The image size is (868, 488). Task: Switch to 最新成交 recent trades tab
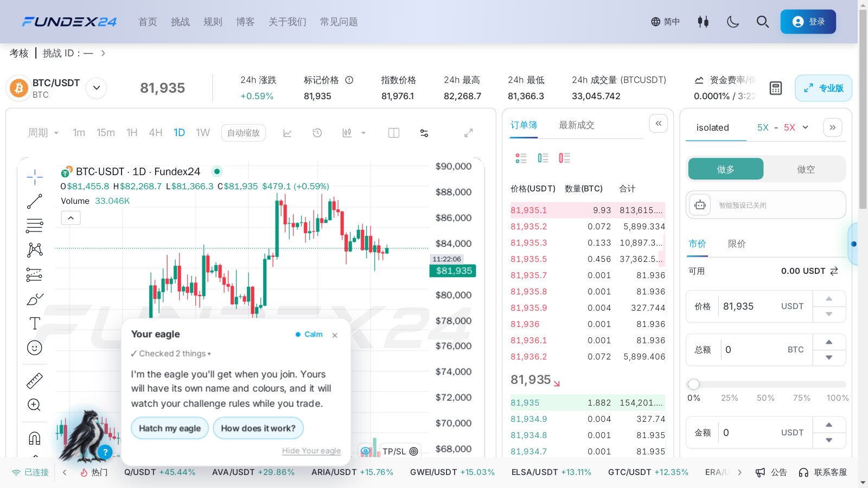[577, 125]
